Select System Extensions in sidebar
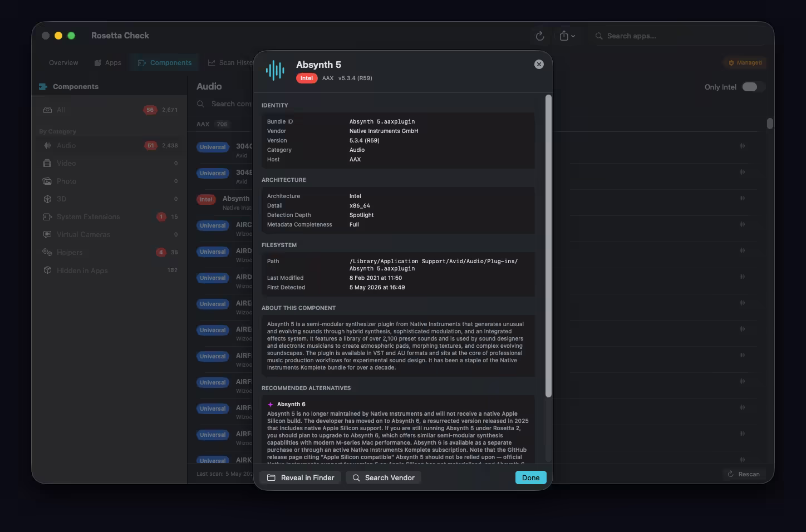Image resolution: width=806 pixels, height=532 pixels. coord(110,217)
